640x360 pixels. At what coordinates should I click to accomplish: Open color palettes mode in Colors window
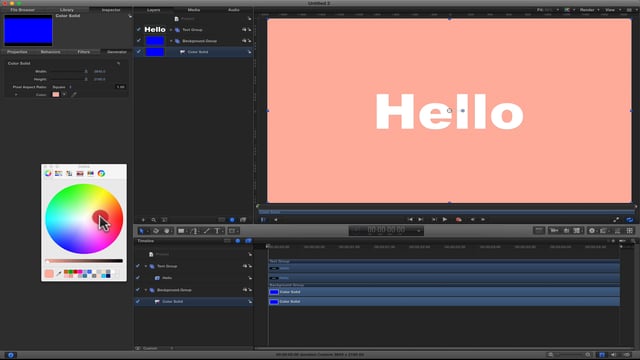pyautogui.click(x=69, y=173)
